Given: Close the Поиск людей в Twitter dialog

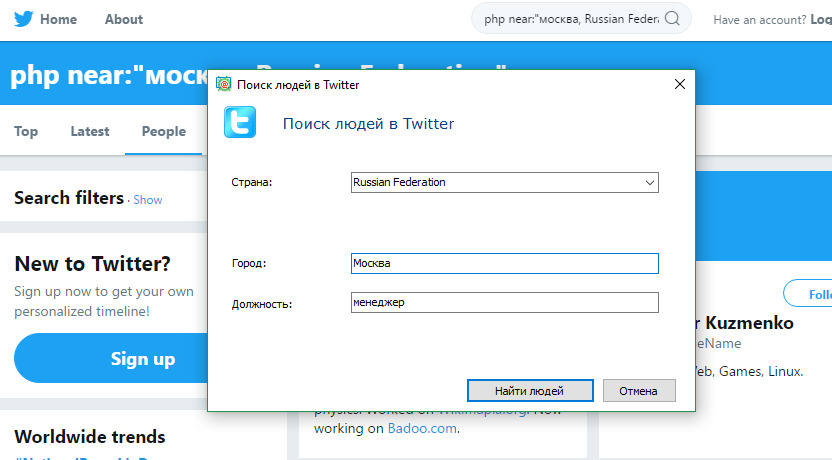Looking at the screenshot, I should [680, 84].
